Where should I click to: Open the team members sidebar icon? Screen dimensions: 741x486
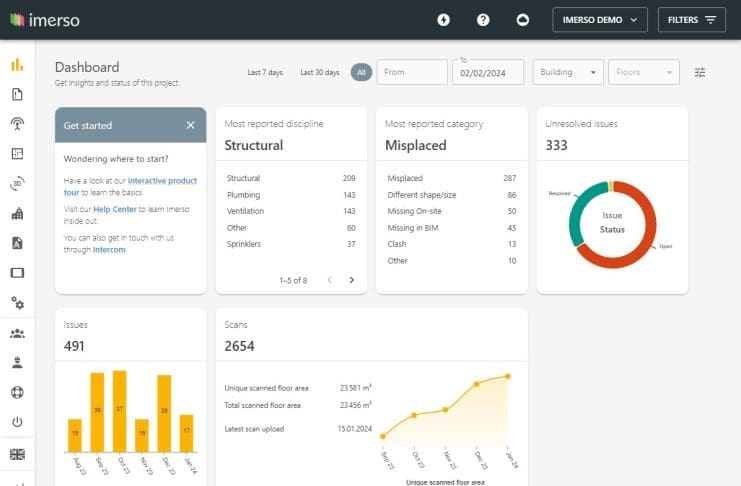[x=17, y=333]
